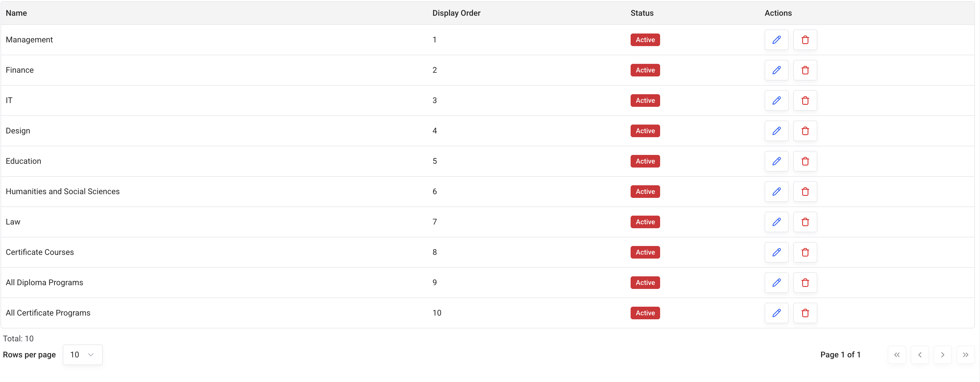This screenshot has width=980, height=382.
Task: Delete the All Certificate Programs row
Action: [805, 313]
